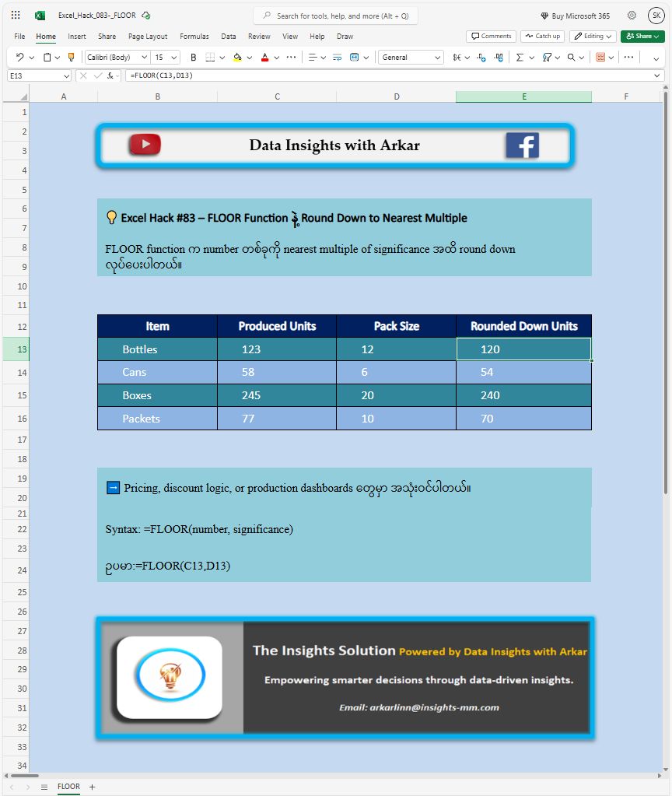Open the font name dropdown Calibri (Body)
672x796 pixels.
tap(117, 58)
